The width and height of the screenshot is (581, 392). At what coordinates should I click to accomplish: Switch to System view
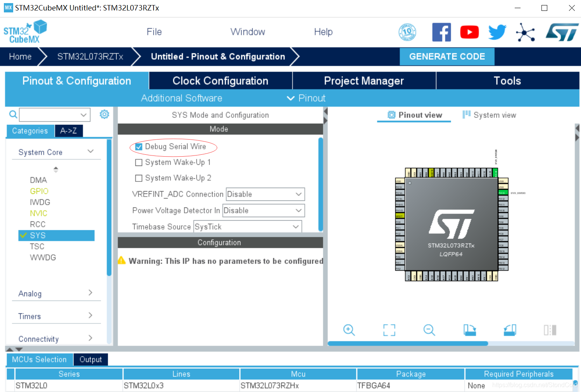click(490, 115)
